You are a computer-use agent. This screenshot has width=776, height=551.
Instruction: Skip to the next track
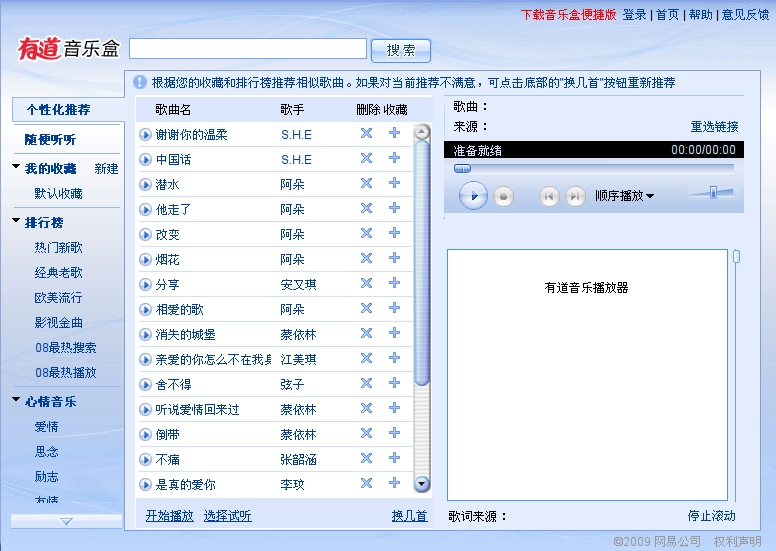click(575, 197)
